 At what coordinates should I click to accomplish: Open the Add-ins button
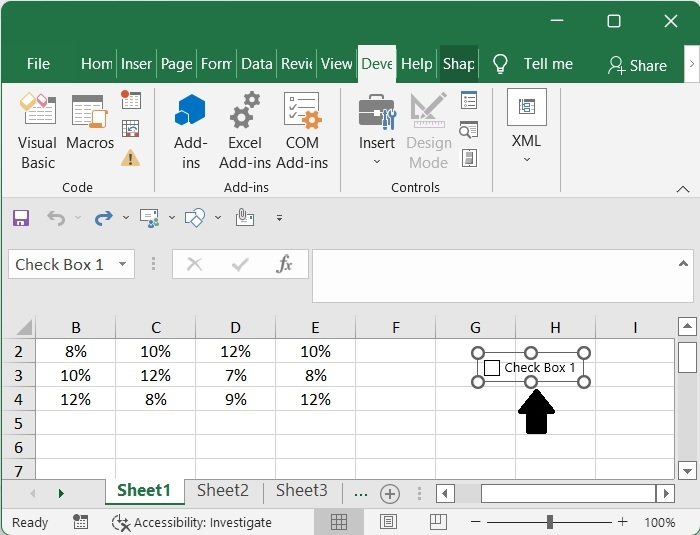click(191, 131)
